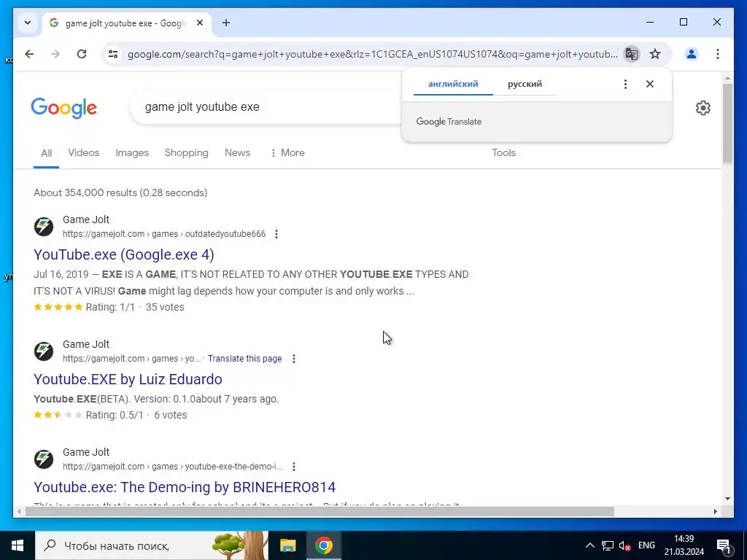Switch to the Videos results tab

click(83, 153)
